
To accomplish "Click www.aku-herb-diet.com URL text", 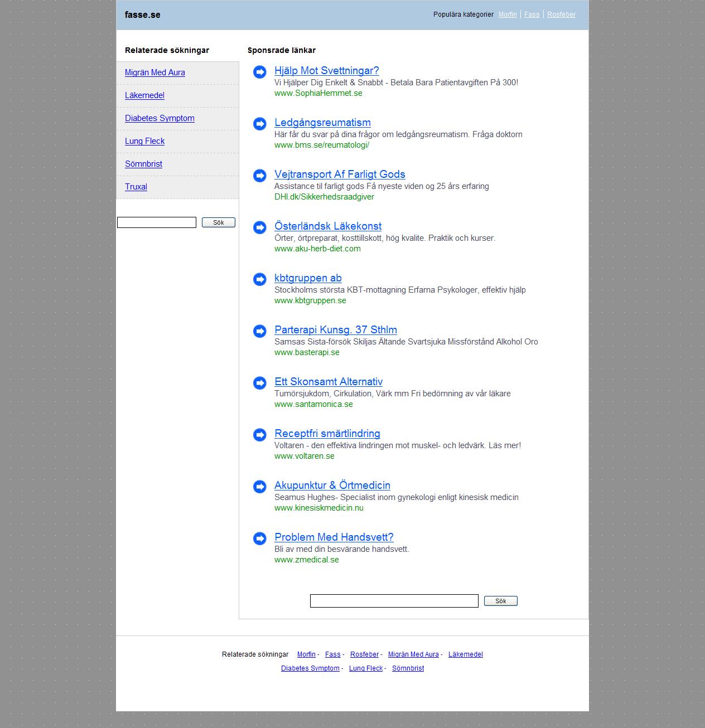I will [x=317, y=249].
